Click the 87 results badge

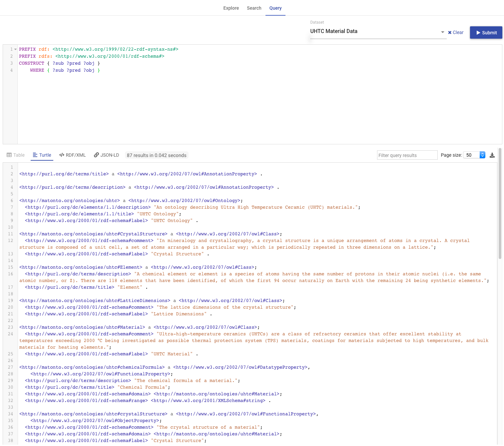pyautogui.click(x=156, y=155)
